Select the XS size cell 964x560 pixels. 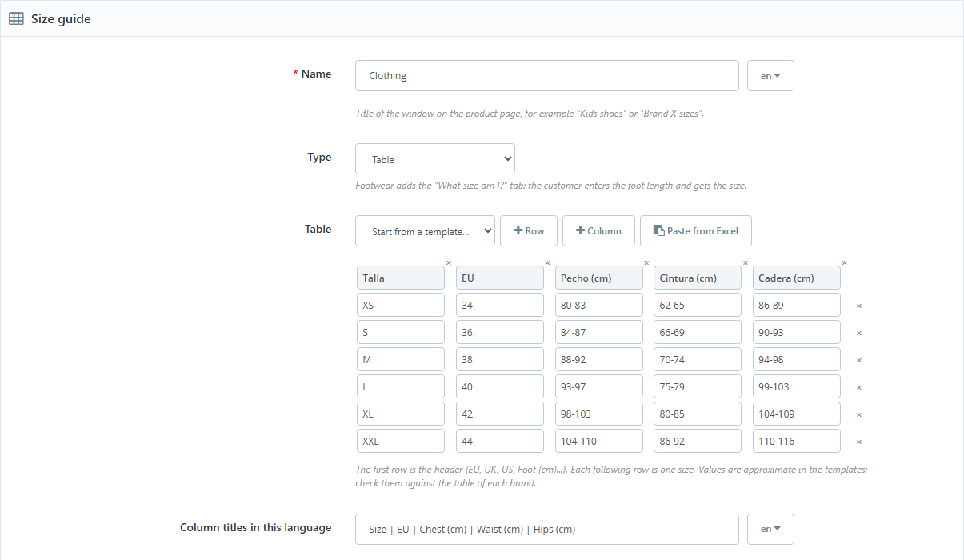click(x=401, y=305)
